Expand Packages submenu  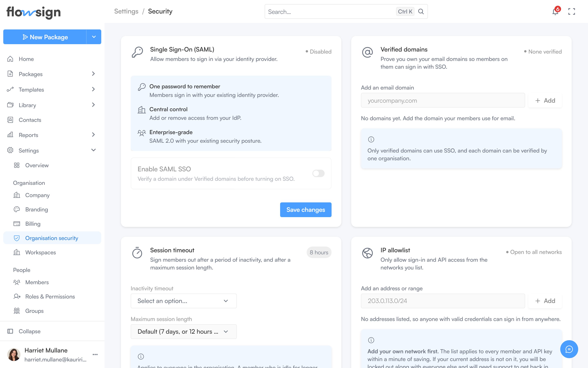(93, 74)
